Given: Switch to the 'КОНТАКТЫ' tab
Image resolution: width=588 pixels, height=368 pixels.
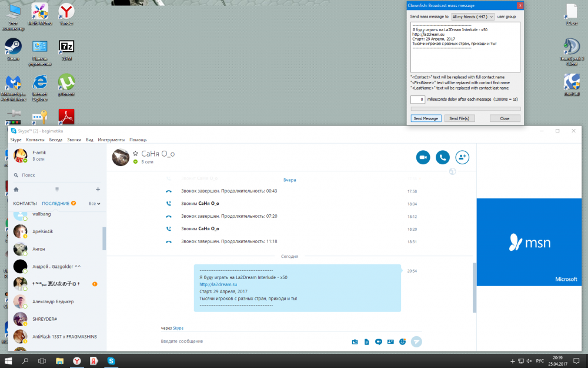Looking at the screenshot, I should point(25,204).
